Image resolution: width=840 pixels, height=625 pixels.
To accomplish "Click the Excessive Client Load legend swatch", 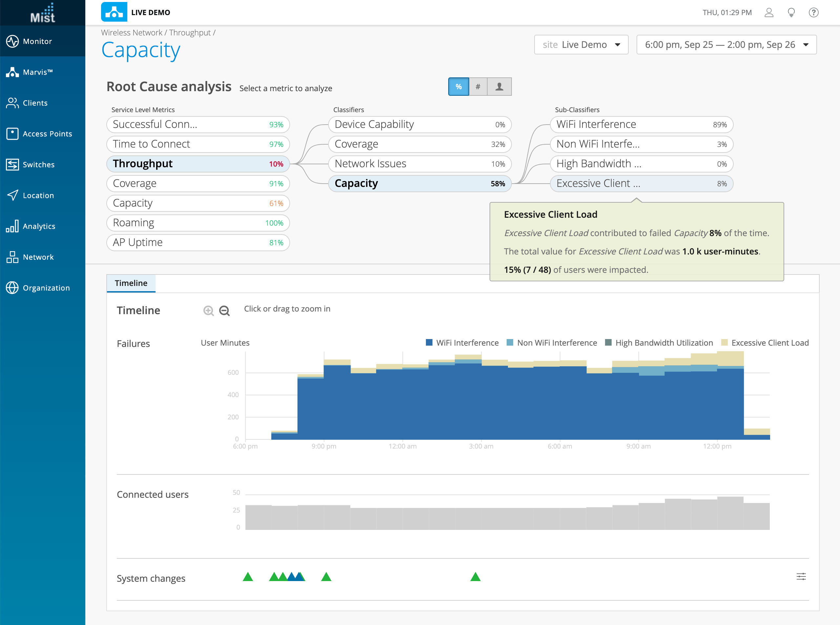I will pos(724,342).
